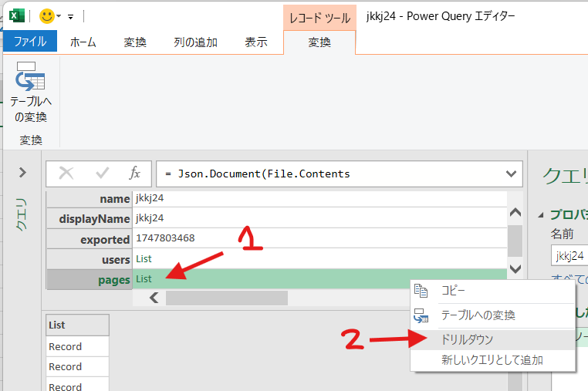The image size is (588, 391).
Task: Select the second Record in preview list
Action: (x=78, y=366)
